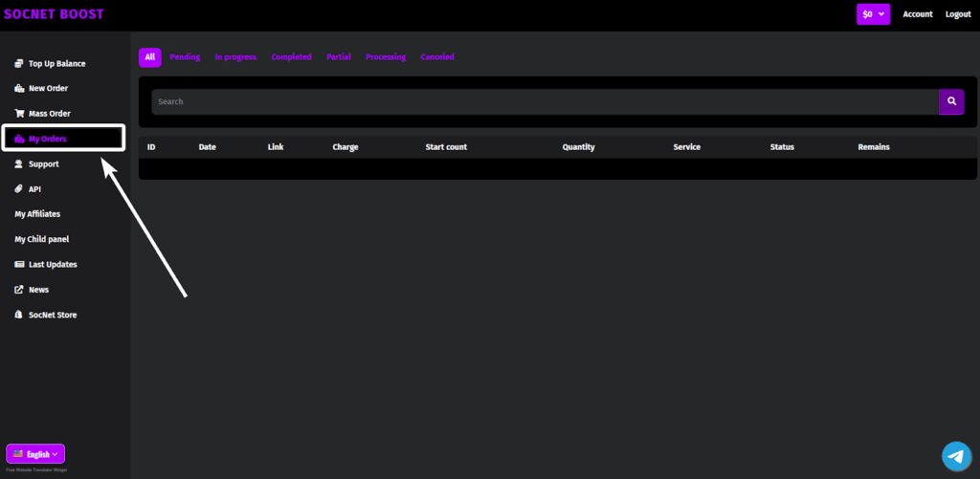Viewport: 980px width, 479px height.
Task: Click the Last Updates icon
Action: tap(19, 265)
